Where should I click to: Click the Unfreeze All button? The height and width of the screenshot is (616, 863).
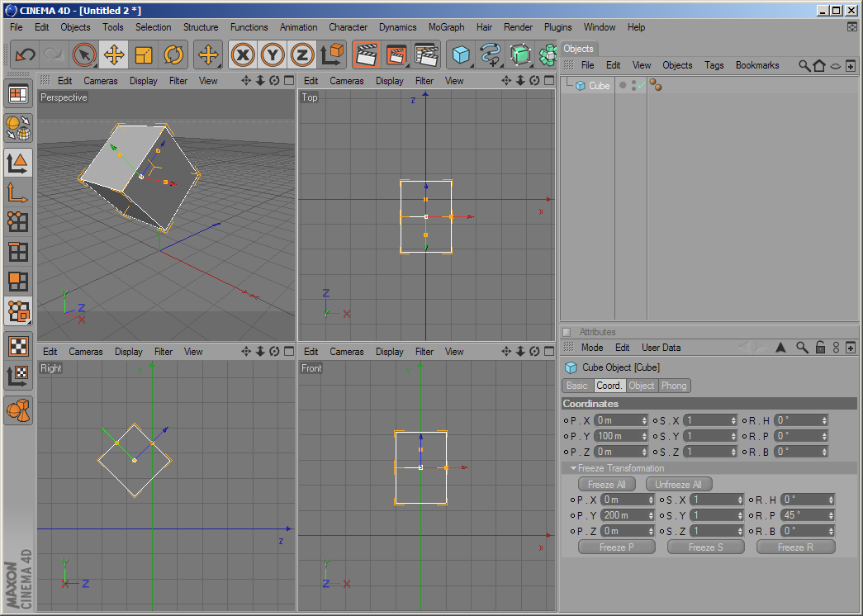pyautogui.click(x=678, y=485)
